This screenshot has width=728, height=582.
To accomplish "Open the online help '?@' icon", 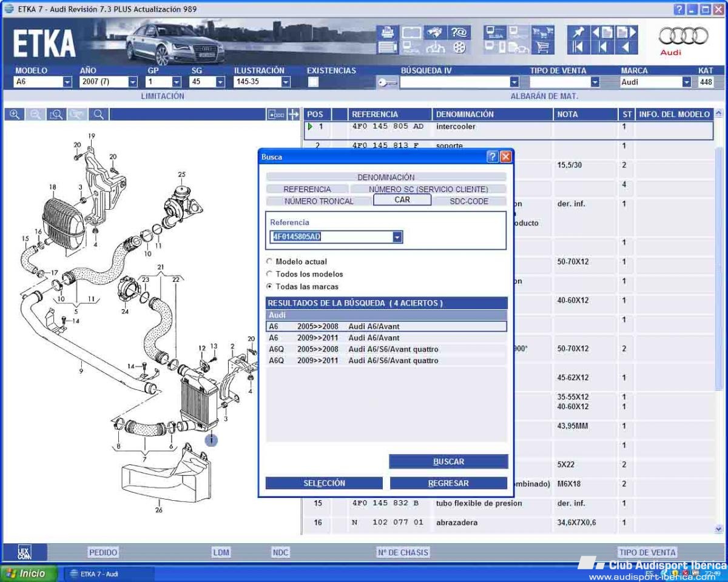I will (459, 33).
